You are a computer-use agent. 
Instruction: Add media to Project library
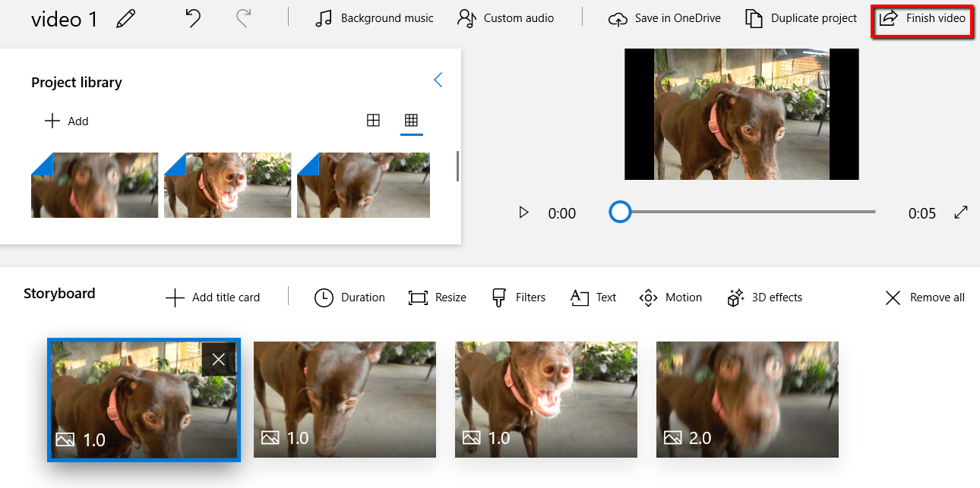(x=67, y=121)
